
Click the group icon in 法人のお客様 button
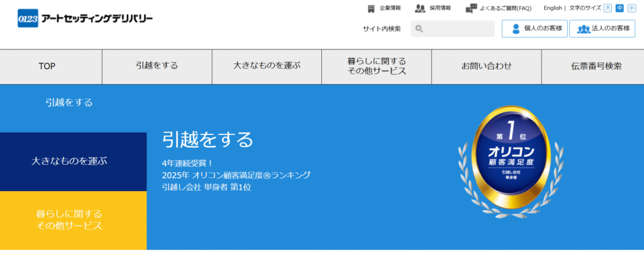coord(583,29)
